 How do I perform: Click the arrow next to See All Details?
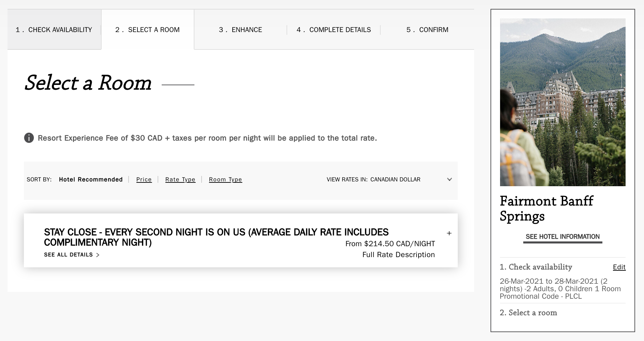[98, 255]
